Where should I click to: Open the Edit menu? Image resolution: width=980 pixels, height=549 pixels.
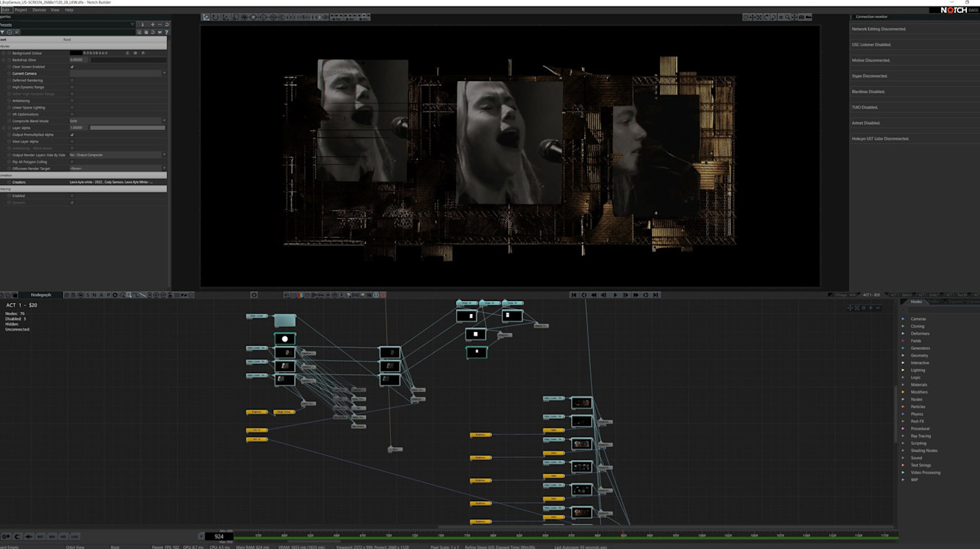point(5,10)
